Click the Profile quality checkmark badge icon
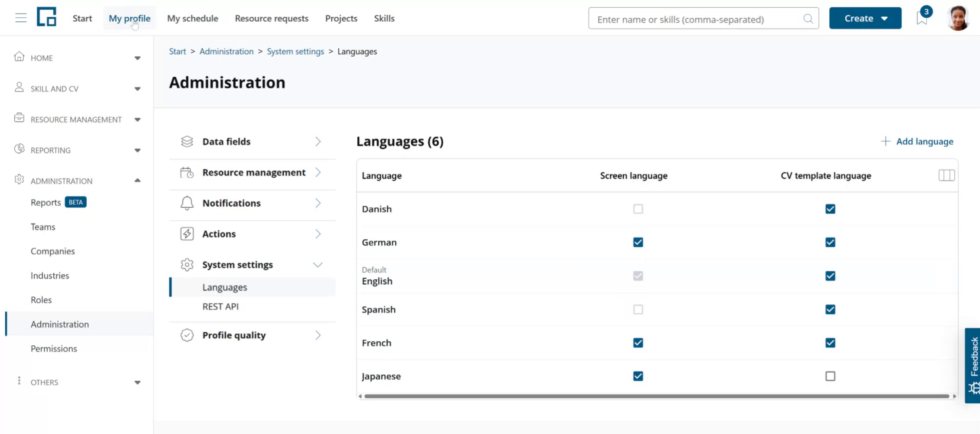This screenshot has width=980, height=434. [187, 335]
